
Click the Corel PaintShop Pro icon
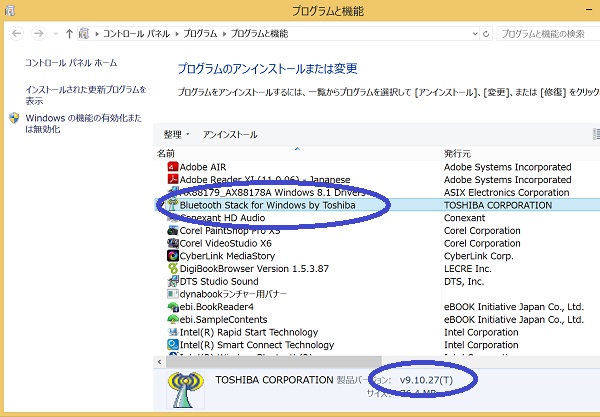173,230
